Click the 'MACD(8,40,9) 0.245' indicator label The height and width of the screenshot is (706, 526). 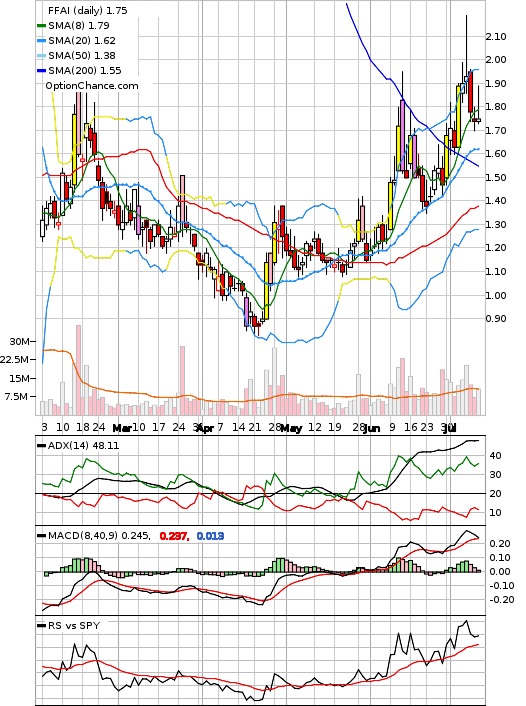point(99,535)
